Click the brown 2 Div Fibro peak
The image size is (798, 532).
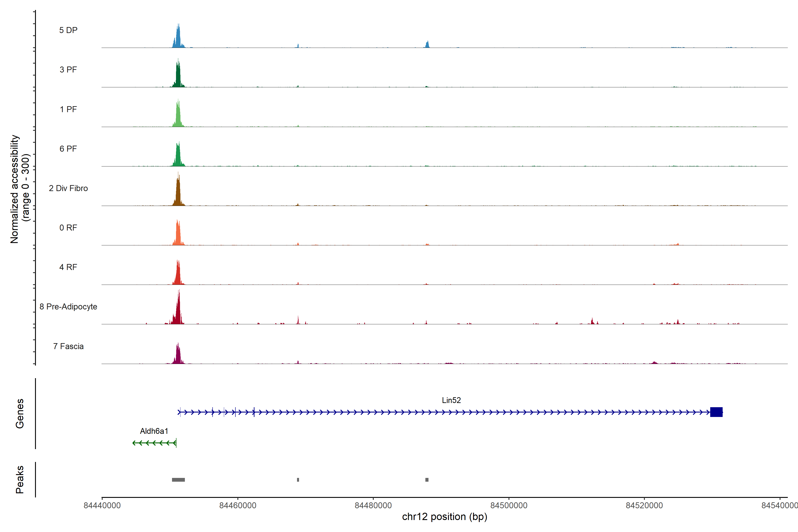178,193
